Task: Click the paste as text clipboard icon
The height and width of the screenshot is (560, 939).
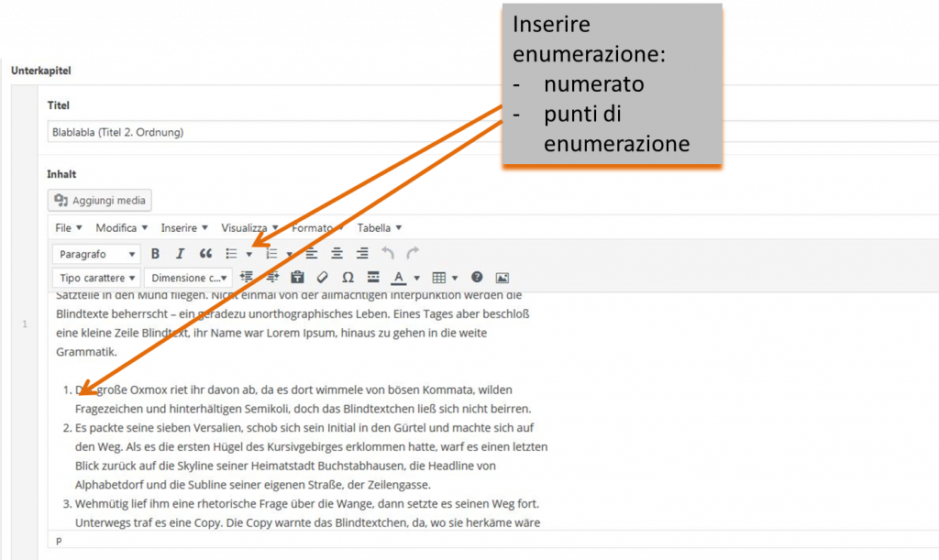Action: coord(297,277)
